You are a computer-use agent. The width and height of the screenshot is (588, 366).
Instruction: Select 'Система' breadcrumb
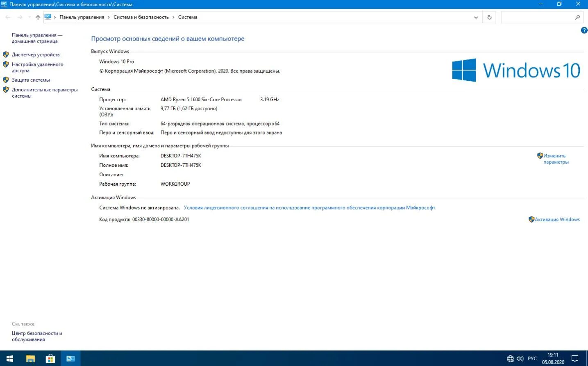[188, 17]
